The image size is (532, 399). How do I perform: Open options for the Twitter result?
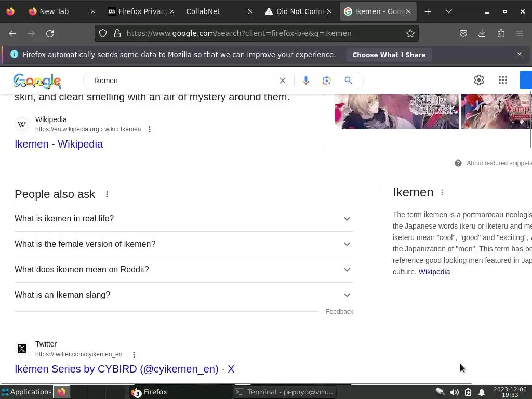134,354
